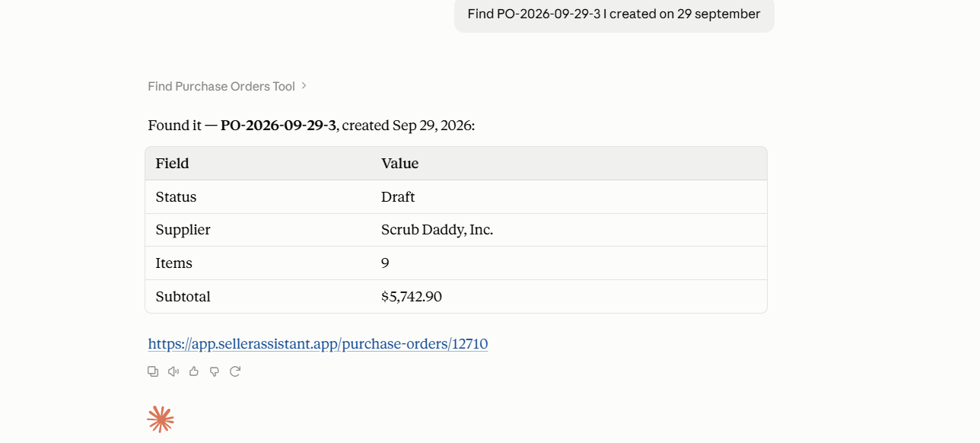Select the bold PO-2026-09-29-3 text
The width and height of the screenshot is (980, 443).
pos(278,126)
